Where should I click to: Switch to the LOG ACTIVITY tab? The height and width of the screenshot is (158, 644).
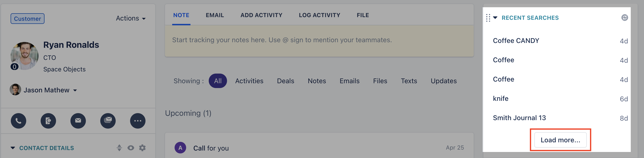tap(320, 15)
